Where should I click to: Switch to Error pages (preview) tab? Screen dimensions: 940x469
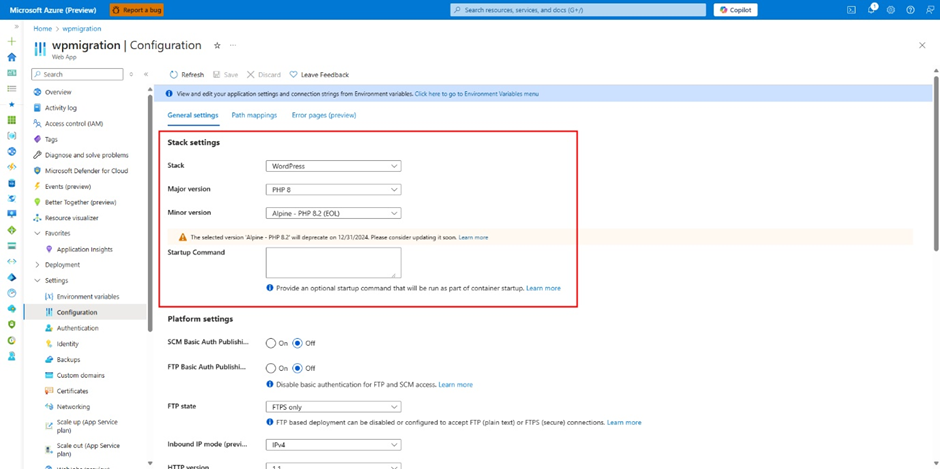(324, 115)
